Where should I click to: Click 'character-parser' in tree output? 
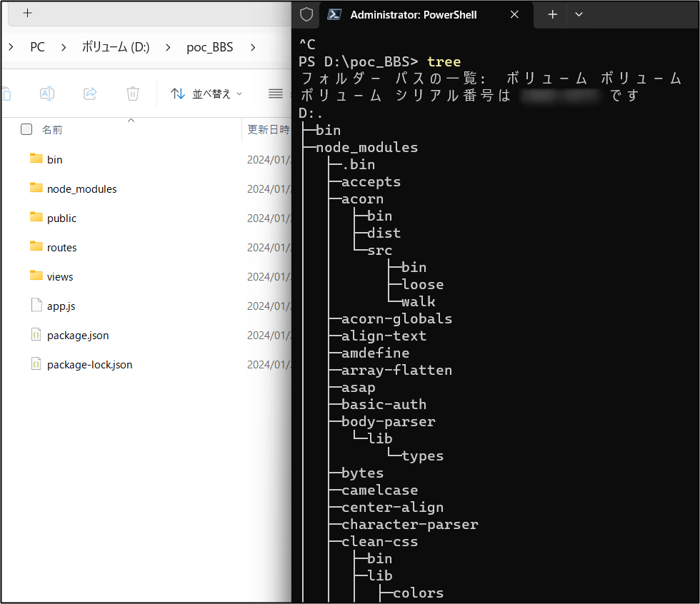click(409, 524)
